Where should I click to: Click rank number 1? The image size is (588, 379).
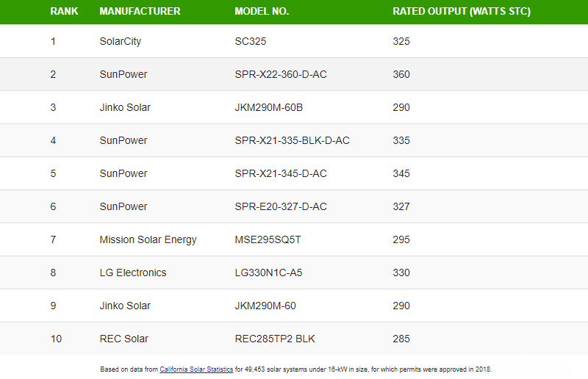(x=53, y=41)
